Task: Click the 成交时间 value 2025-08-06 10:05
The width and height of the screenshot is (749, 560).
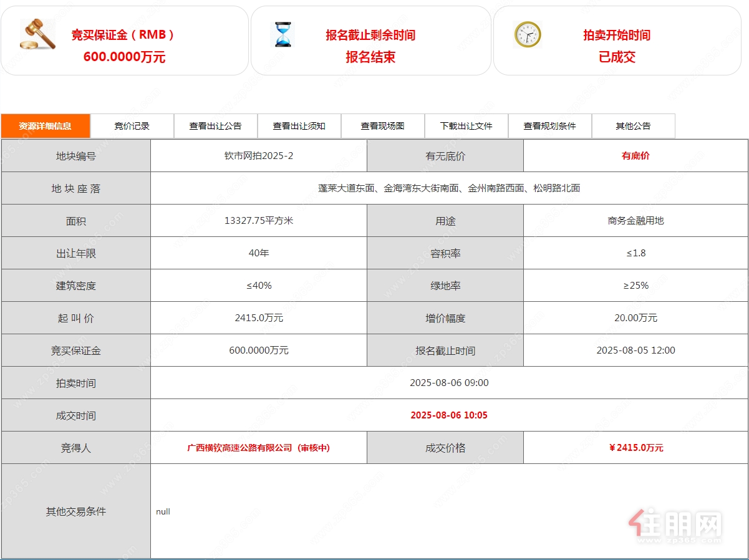Action: click(449, 415)
